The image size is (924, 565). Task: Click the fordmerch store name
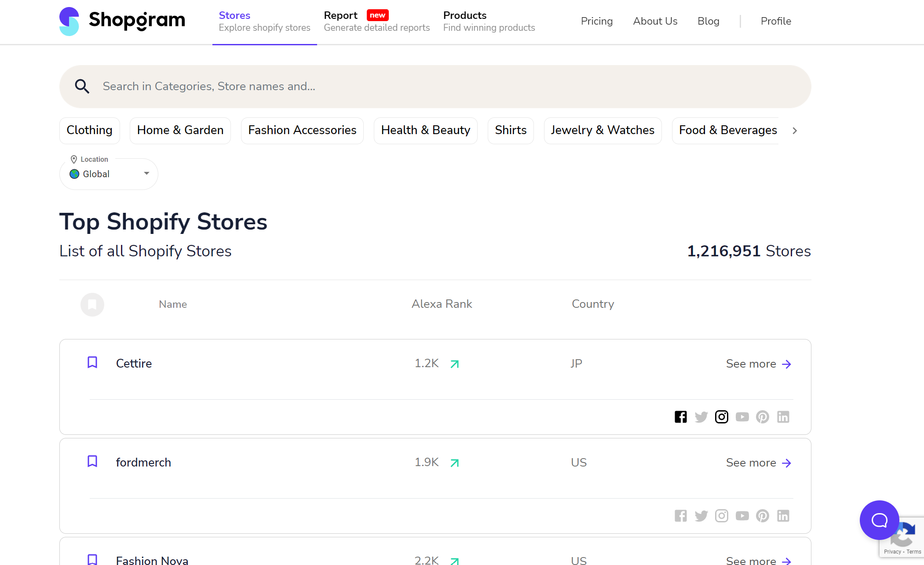pos(143,463)
